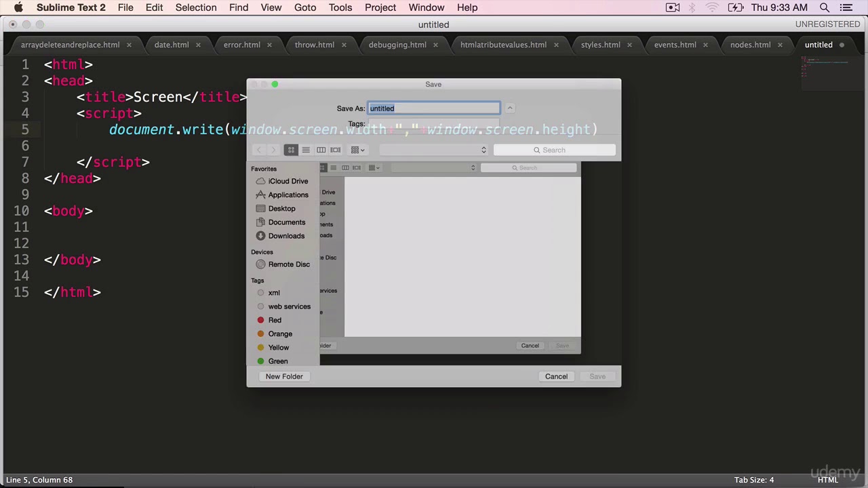Select iCloud Drive in Favorites
The width and height of the screenshot is (868, 488).
[x=283, y=181]
